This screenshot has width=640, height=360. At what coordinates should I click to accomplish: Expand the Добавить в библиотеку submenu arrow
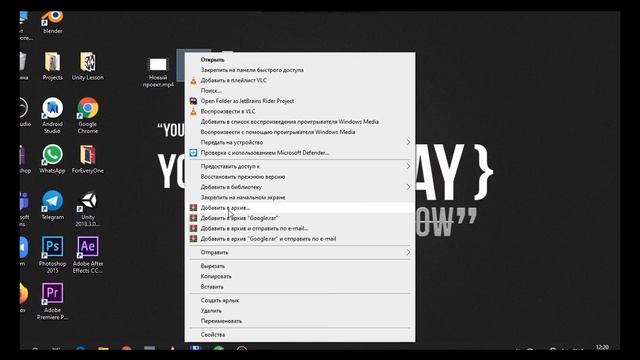pos(408,187)
